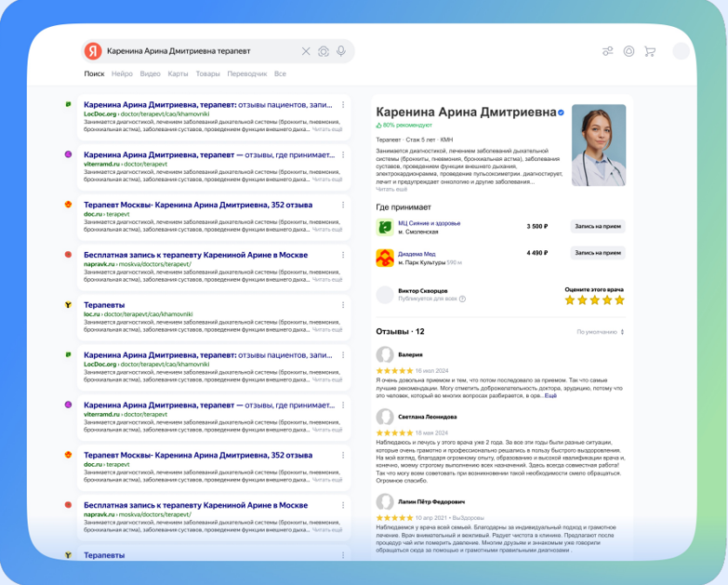Open three-dot menu of second LocDoc.org result
728x585 pixels.
[x=343, y=355]
